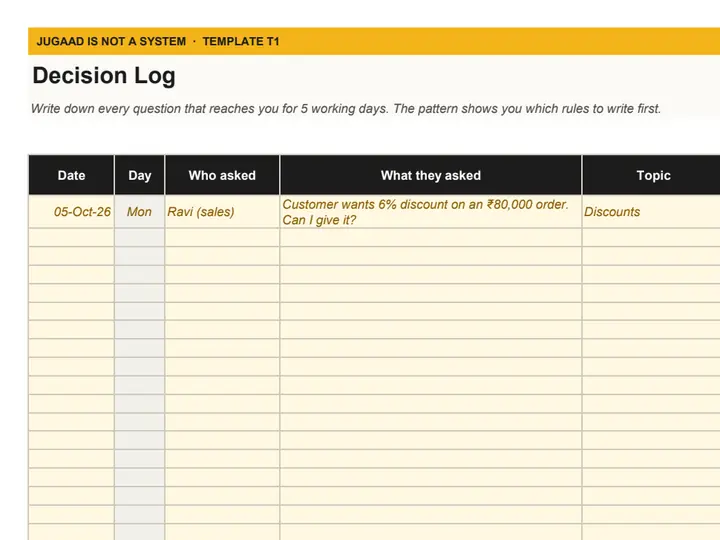Click the 'JUGAAD IS NOT A SYSTEM' banner text
Image resolution: width=720 pixels, height=540 pixels.
[x=111, y=41]
